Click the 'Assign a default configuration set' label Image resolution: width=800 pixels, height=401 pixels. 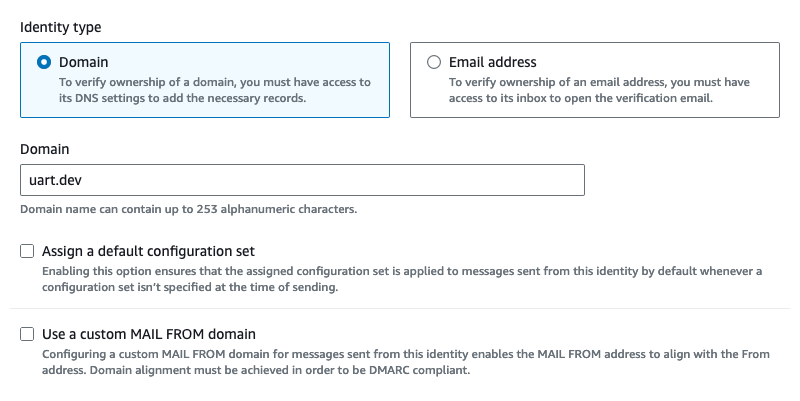point(148,251)
